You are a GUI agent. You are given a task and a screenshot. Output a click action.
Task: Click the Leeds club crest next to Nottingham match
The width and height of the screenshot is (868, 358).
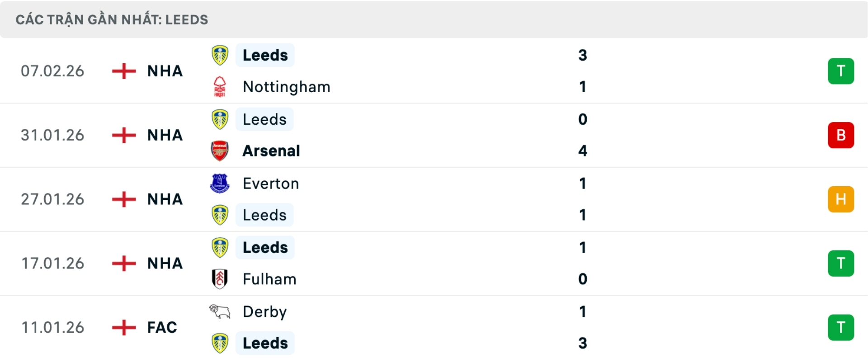(220, 55)
